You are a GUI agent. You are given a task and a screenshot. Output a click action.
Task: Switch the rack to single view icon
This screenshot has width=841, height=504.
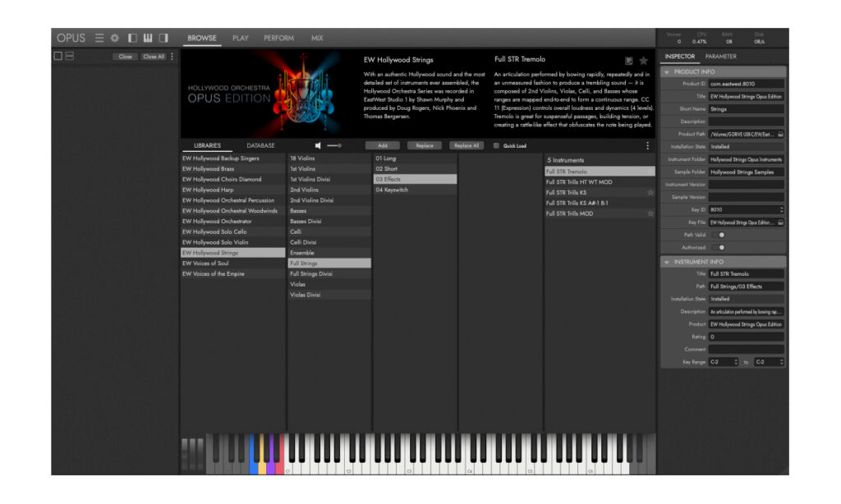[58, 56]
